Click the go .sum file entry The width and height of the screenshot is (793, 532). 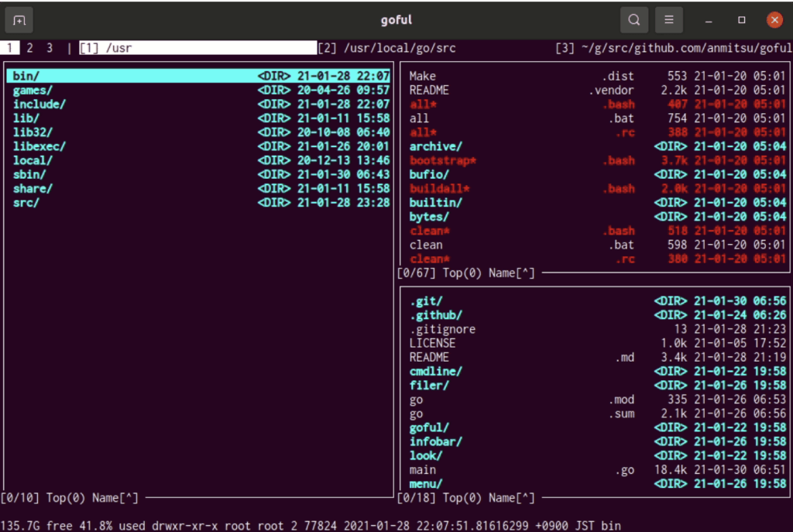point(597,414)
